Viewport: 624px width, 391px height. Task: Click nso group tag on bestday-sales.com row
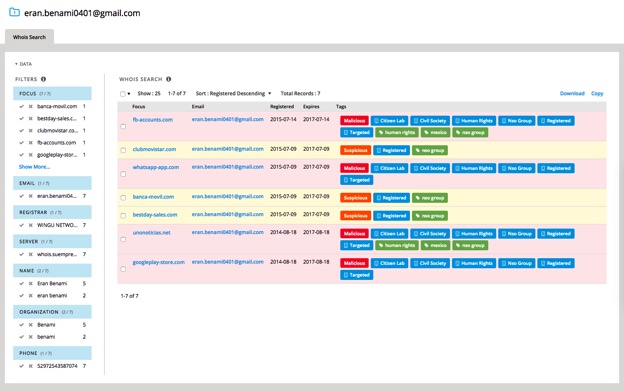[430, 216]
